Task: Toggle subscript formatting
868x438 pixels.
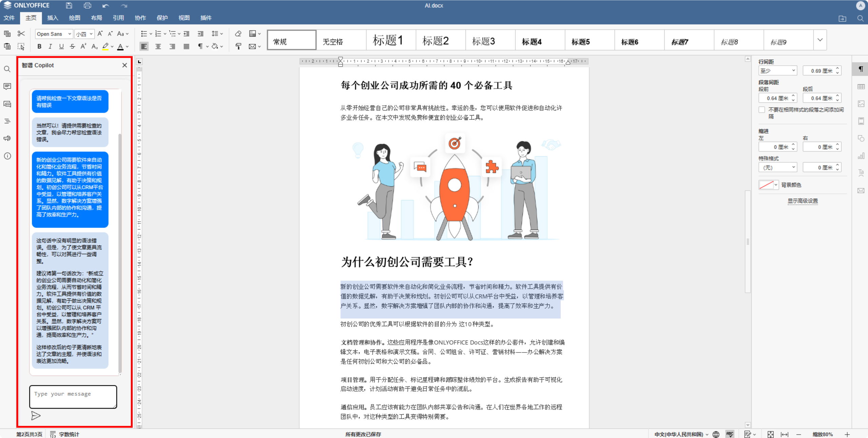Action: (95, 46)
